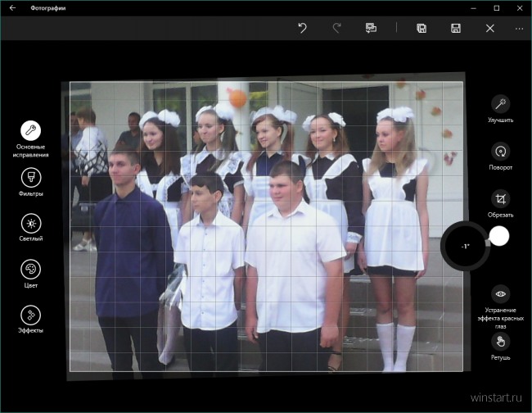Click the -1° straighten angle dial
This screenshot has height=413, width=532.
pyautogui.click(x=465, y=246)
